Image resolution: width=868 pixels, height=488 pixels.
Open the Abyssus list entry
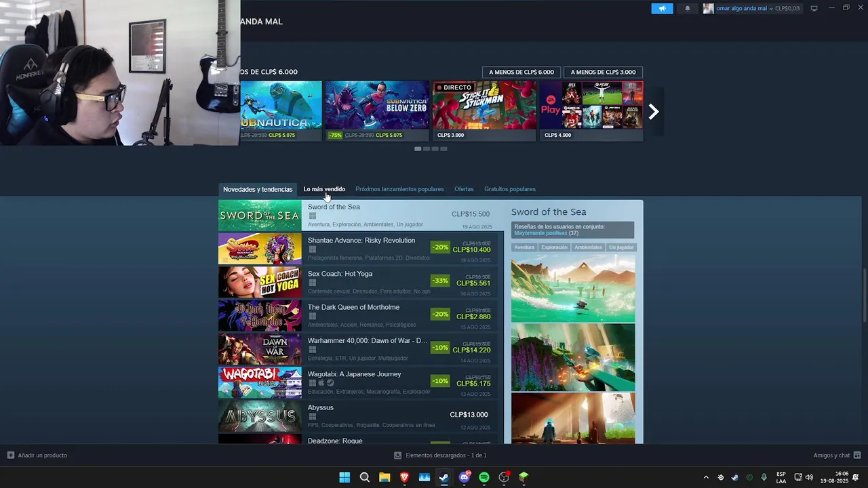click(x=357, y=416)
